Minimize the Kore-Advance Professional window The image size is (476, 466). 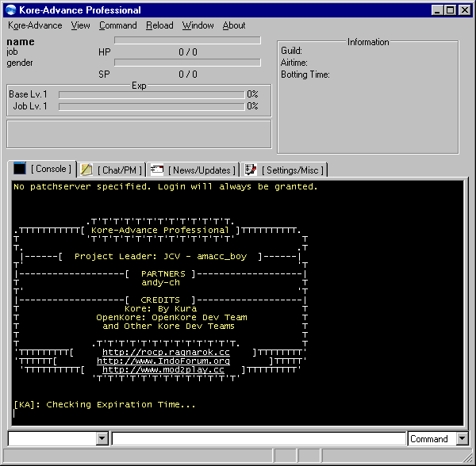tap(437, 10)
